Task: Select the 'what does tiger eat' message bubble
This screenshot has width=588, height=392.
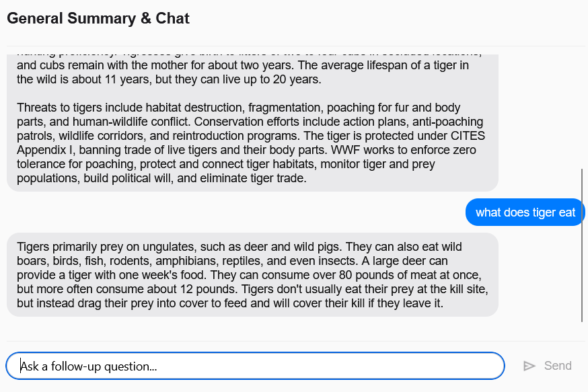Action: point(525,212)
